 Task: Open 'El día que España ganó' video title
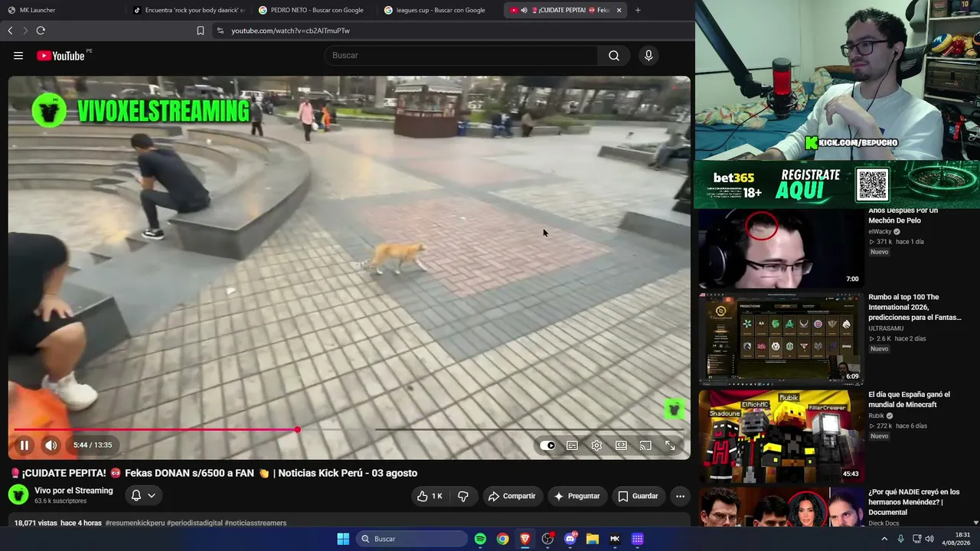(x=909, y=399)
